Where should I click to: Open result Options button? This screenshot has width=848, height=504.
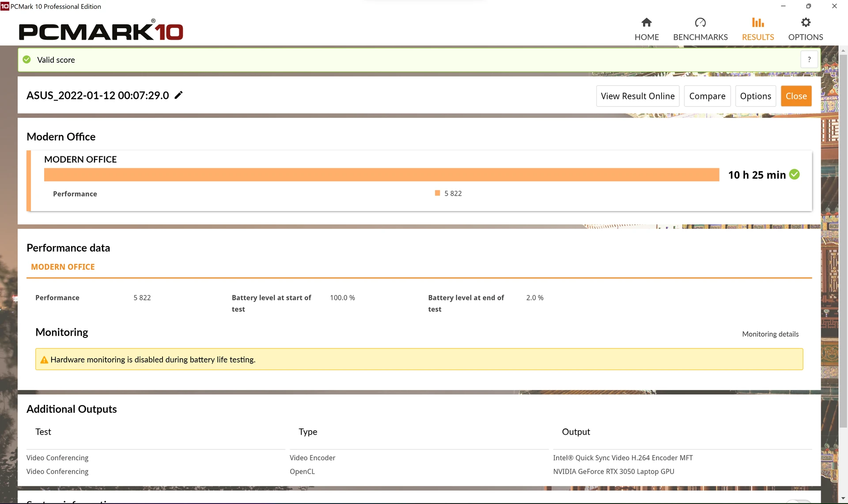[x=755, y=96]
